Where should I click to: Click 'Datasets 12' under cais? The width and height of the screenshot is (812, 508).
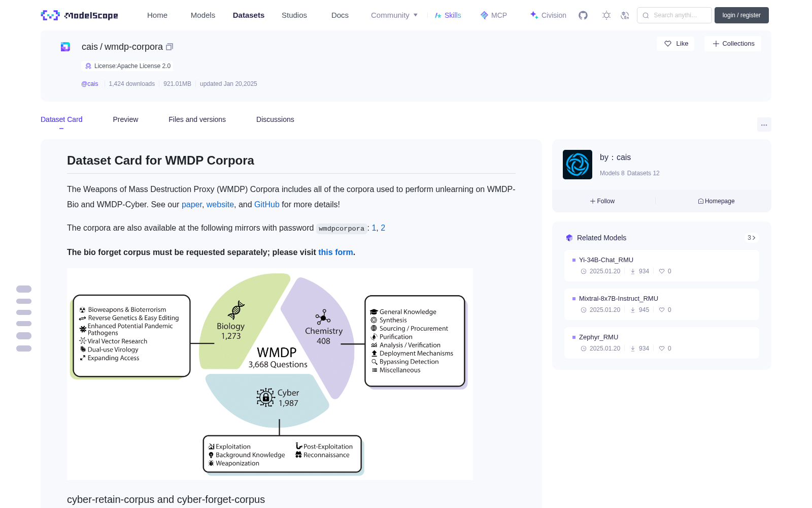(x=644, y=173)
